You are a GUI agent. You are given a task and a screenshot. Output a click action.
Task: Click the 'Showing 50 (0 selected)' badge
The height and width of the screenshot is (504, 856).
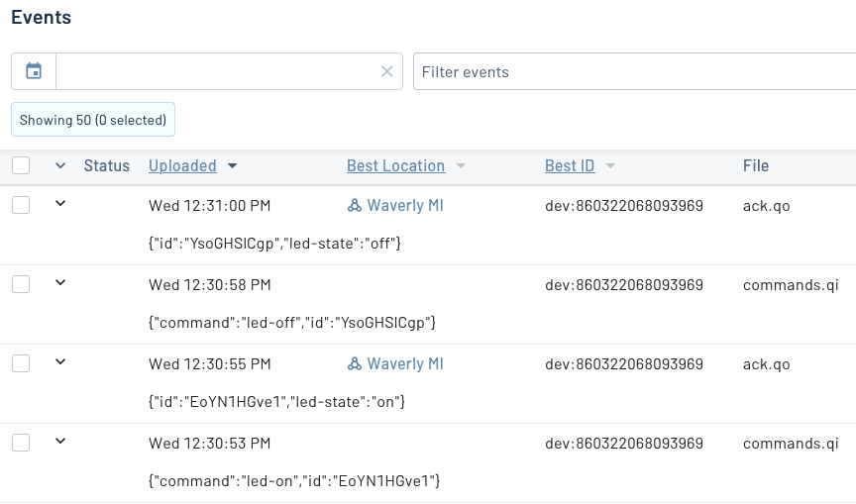[93, 120]
